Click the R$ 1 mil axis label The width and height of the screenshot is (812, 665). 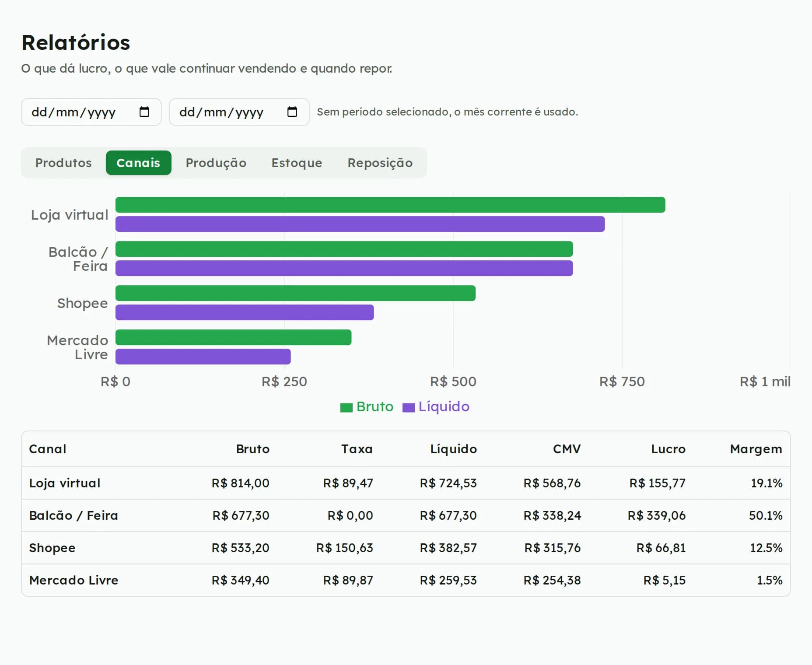(x=765, y=381)
